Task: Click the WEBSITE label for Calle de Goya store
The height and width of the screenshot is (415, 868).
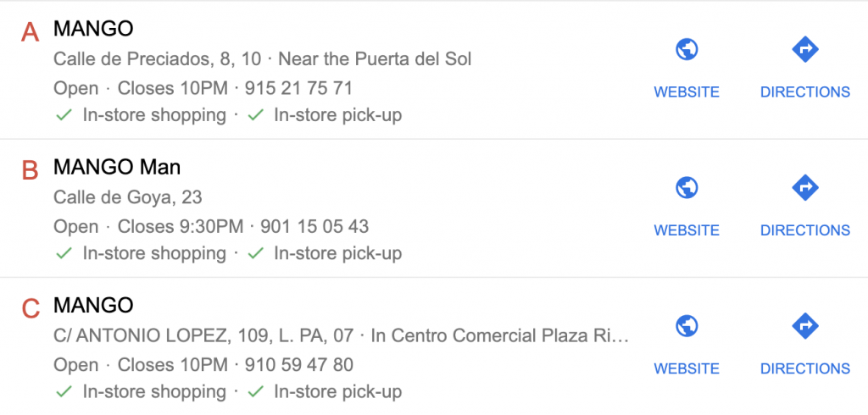Action: [687, 230]
